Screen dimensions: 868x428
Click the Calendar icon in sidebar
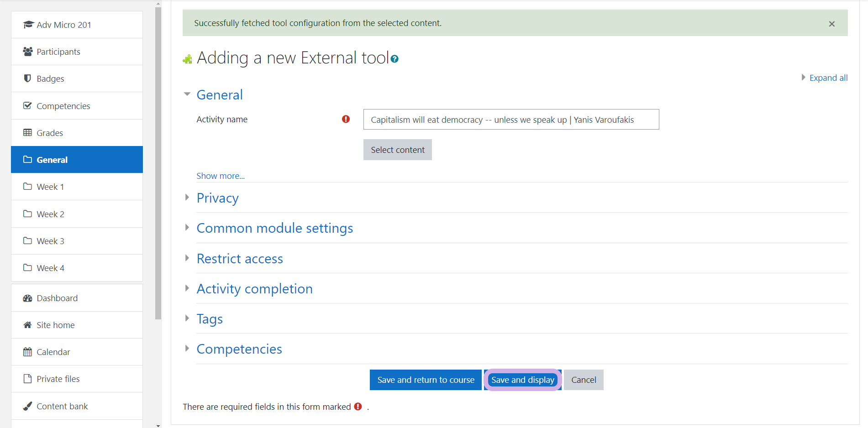pos(28,352)
